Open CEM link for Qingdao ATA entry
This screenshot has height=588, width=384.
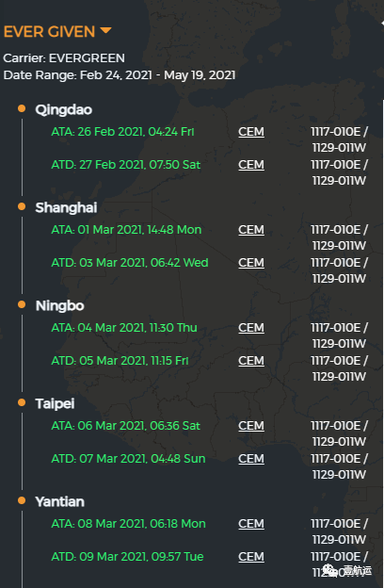[x=251, y=132]
